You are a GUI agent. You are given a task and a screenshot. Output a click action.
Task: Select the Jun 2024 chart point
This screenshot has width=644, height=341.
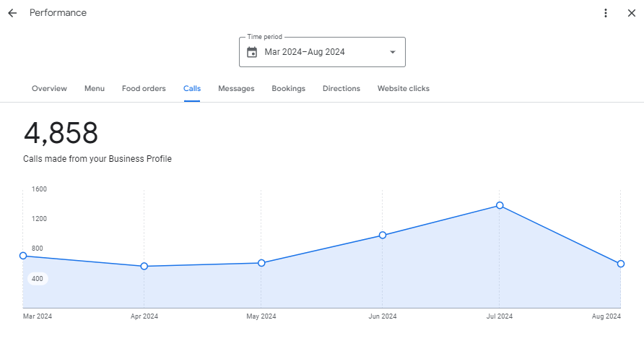[383, 235]
